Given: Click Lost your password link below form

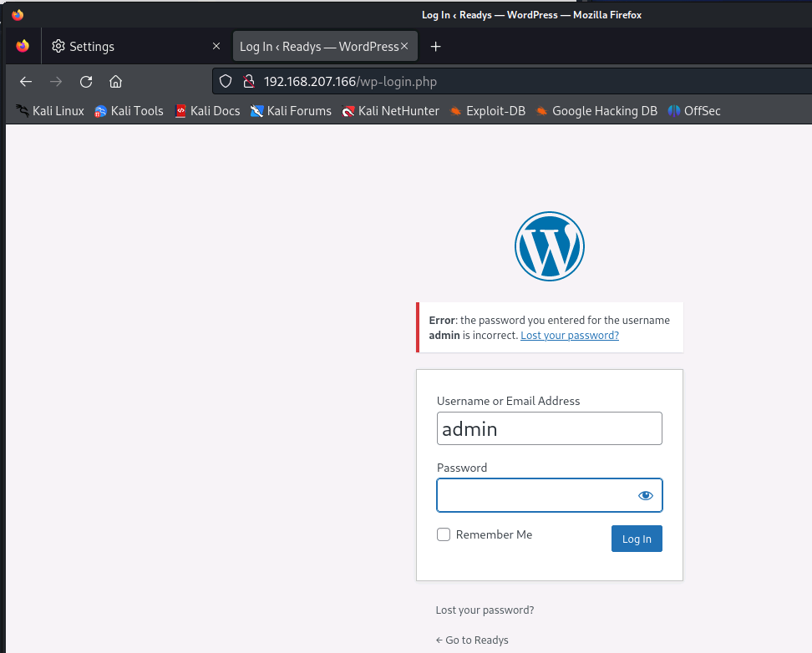Looking at the screenshot, I should coord(485,610).
